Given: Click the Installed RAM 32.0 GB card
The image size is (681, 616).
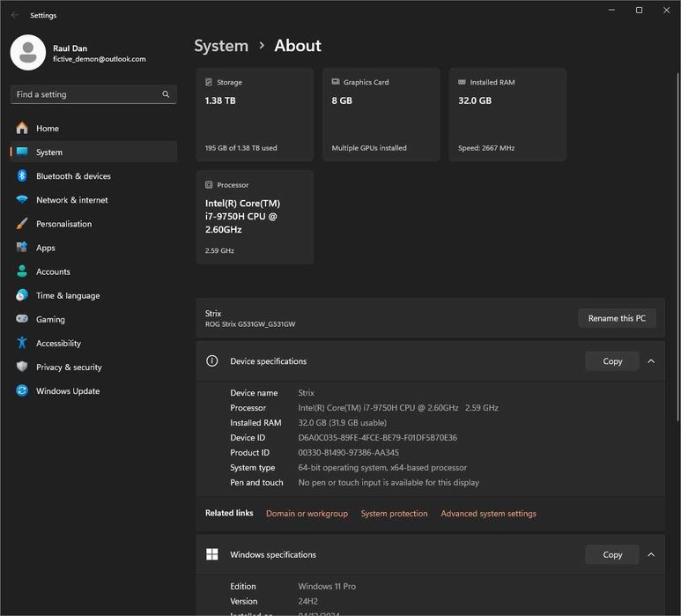Looking at the screenshot, I should [x=507, y=115].
